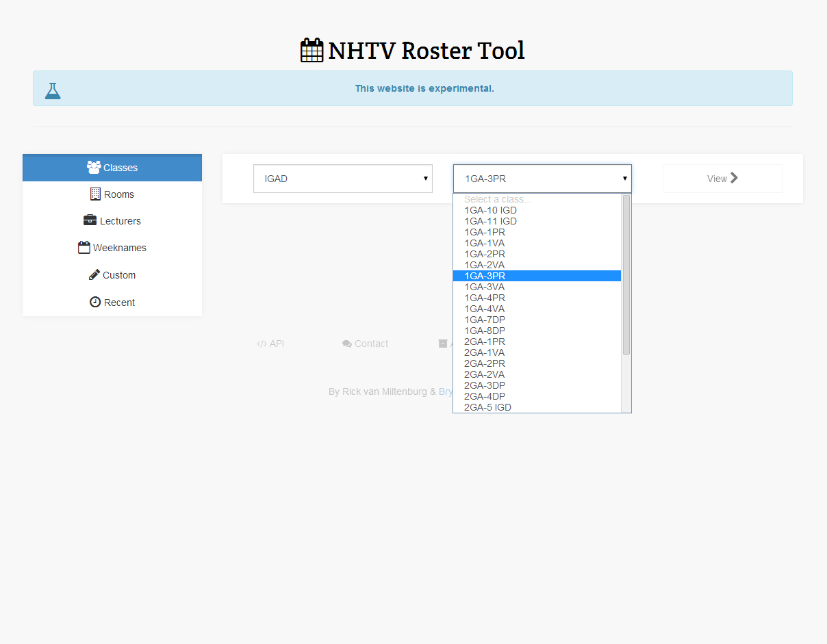Pick 1GA-1VA from the dropdown list

click(537, 243)
